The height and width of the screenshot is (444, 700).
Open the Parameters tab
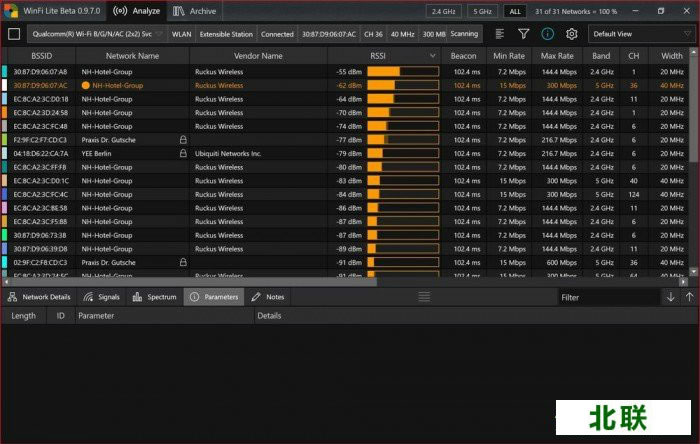[214, 297]
